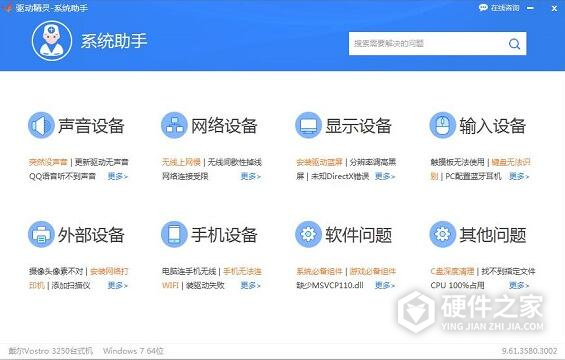Open the 软件问题 gear icon
The image size is (565, 360).
pyautogui.click(x=308, y=235)
